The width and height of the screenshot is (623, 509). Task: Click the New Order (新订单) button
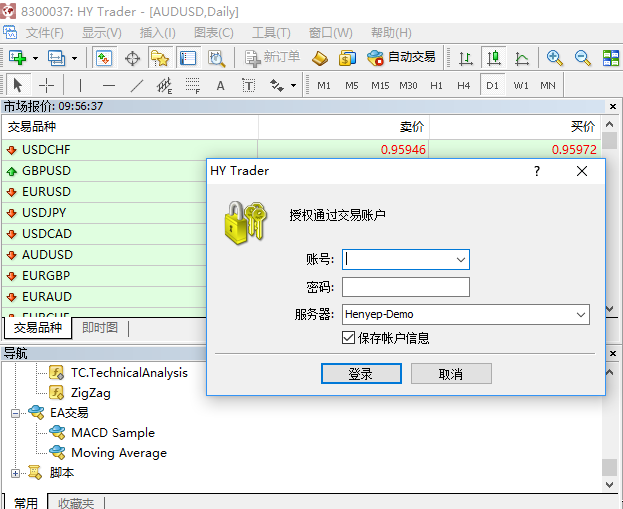272,58
